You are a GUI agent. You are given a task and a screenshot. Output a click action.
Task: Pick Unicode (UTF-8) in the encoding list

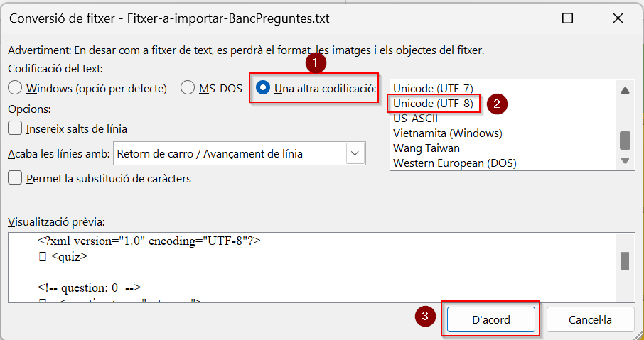click(x=434, y=104)
